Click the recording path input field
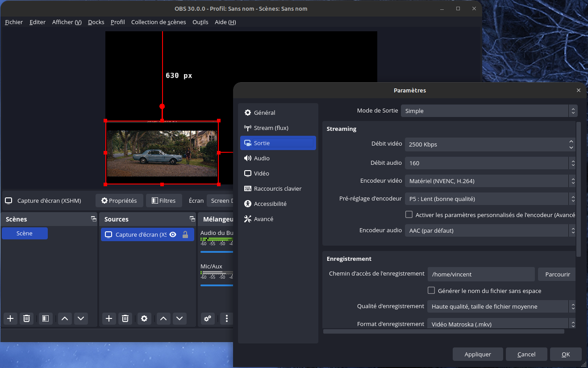The height and width of the screenshot is (368, 588). point(481,274)
